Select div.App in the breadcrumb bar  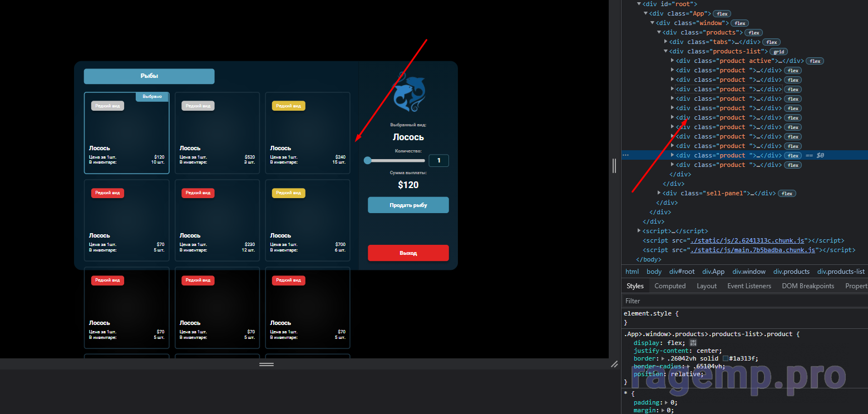click(713, 272)
